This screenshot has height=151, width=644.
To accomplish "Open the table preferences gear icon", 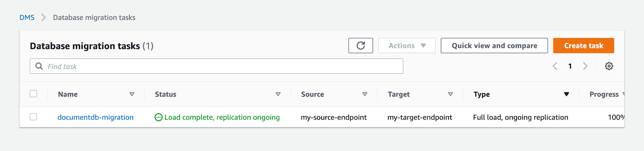I will [609, 66].
